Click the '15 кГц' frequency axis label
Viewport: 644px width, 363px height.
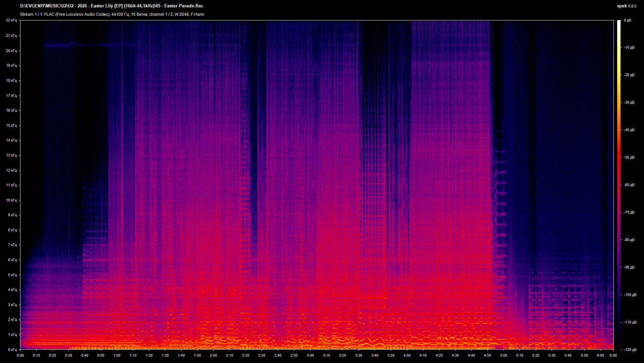pos(11,125)
